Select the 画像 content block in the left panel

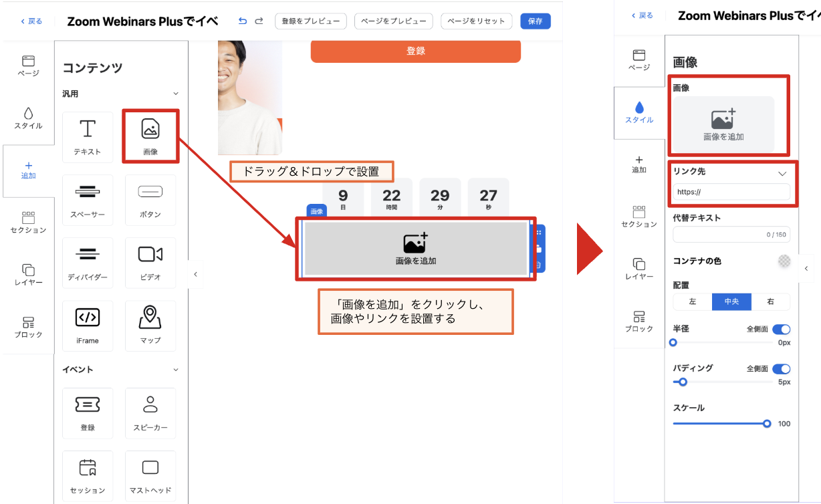(x=150, y=137)
